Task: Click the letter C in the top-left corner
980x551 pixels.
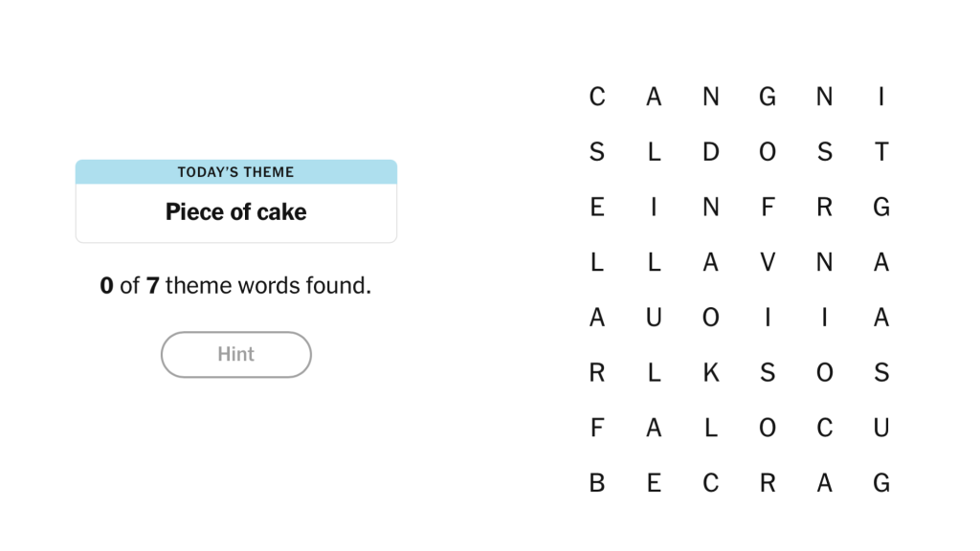Action: [596, 97]
